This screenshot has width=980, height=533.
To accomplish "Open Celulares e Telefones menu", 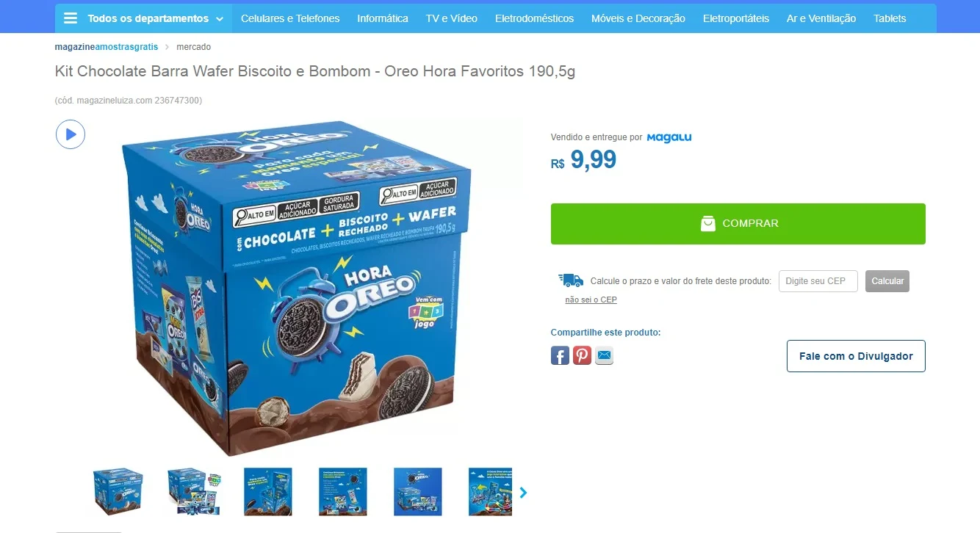I will point(290,18).
